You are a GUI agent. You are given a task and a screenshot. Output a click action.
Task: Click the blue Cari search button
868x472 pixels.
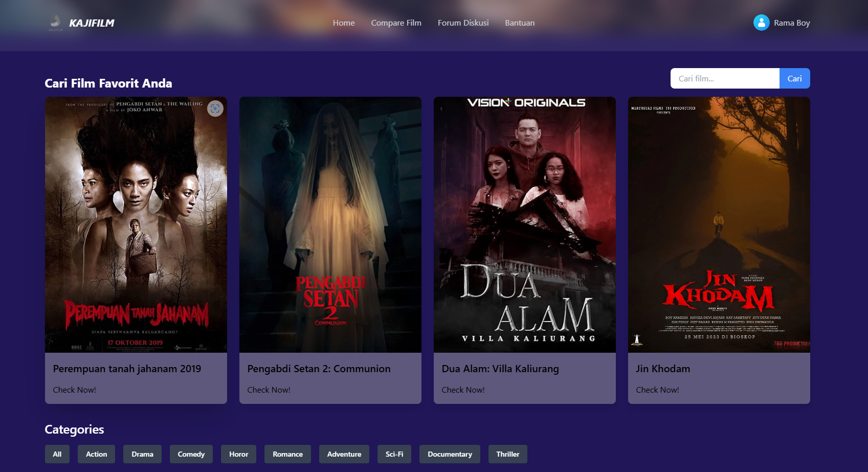(794, 78)
